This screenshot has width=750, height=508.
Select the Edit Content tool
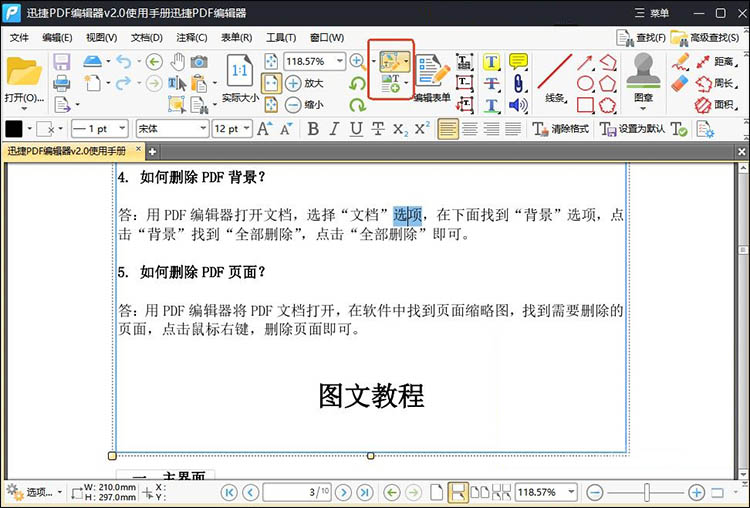coord(392,62)
